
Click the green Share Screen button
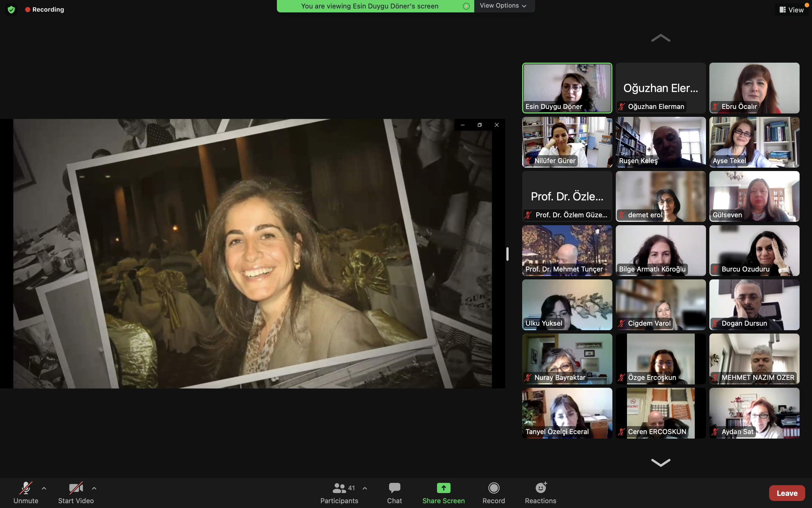443,493
